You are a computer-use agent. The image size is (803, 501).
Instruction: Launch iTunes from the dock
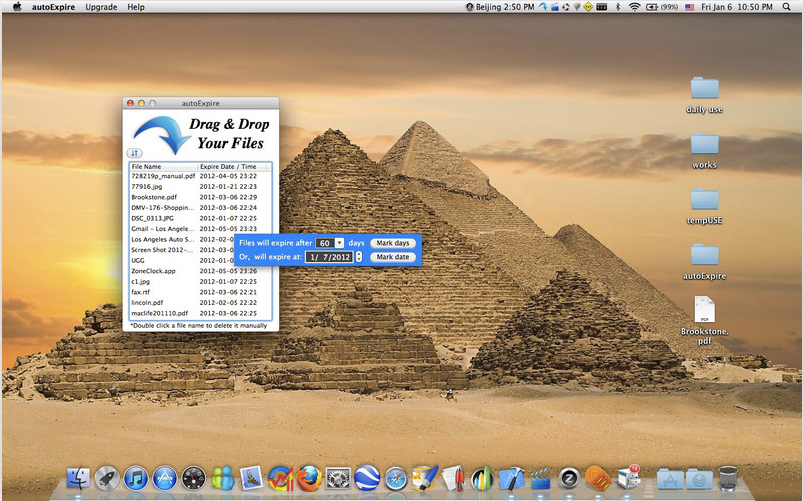(x=136, y=479)
